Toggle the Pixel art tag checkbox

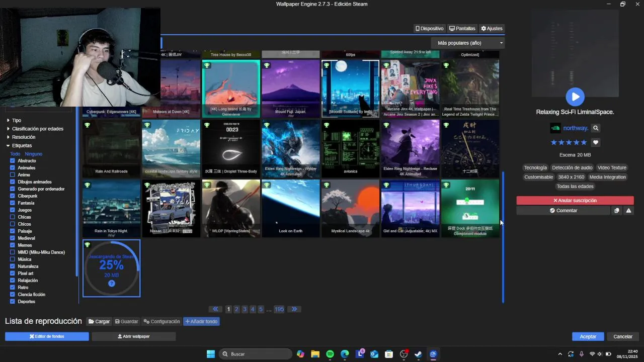[13, 274]
